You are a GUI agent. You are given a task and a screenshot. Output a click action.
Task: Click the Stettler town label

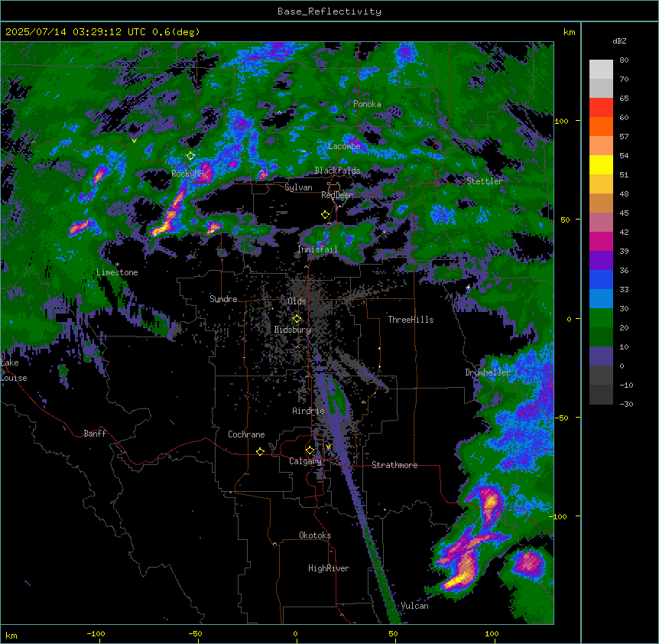point(485,181)
